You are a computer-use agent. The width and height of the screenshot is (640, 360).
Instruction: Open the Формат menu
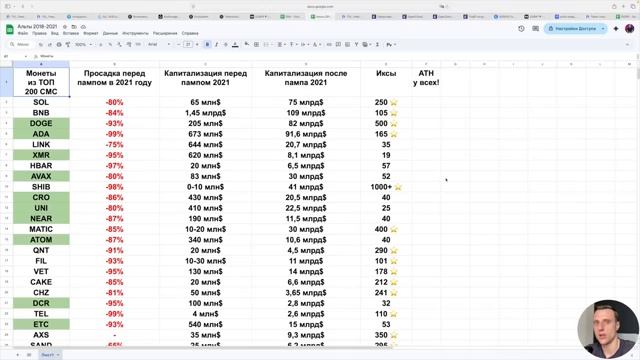click(91, 33)
